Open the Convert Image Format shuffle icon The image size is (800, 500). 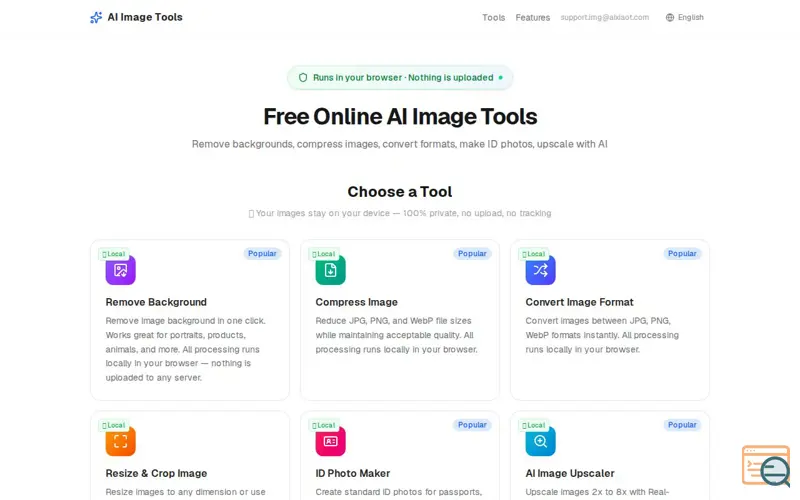point(540,270)
